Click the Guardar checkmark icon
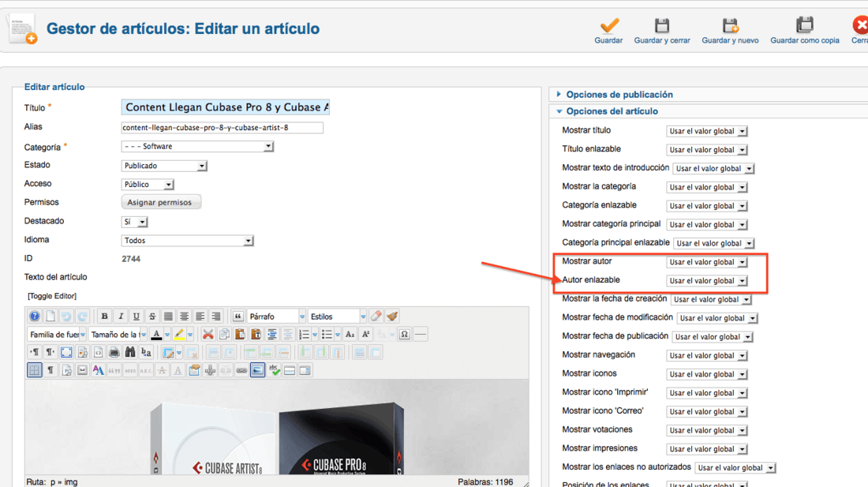The image size is (868, 487). coord(609,25)
